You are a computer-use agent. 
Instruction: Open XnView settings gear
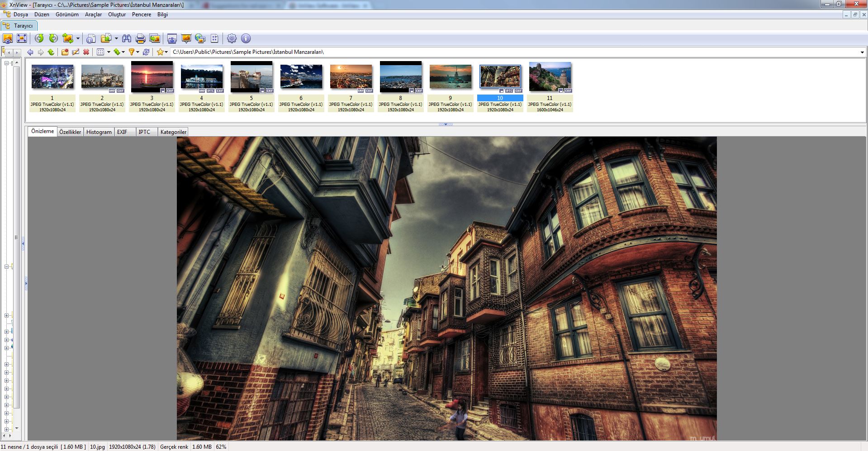pyautogui.click(x=232, y=38)
